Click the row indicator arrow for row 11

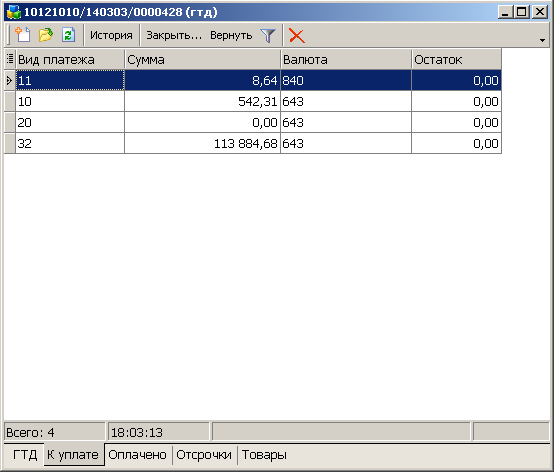point(10,80)
